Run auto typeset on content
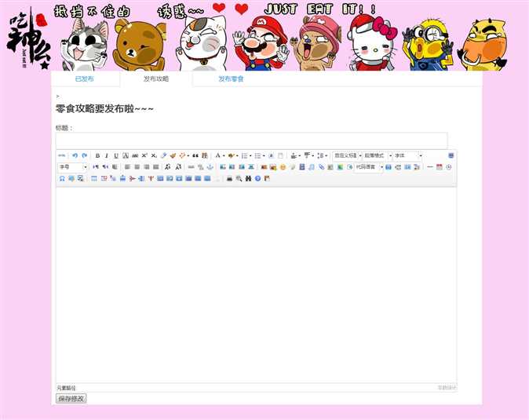Image resolution: width=529 pixels, height=420 pixels. point(182,155)
